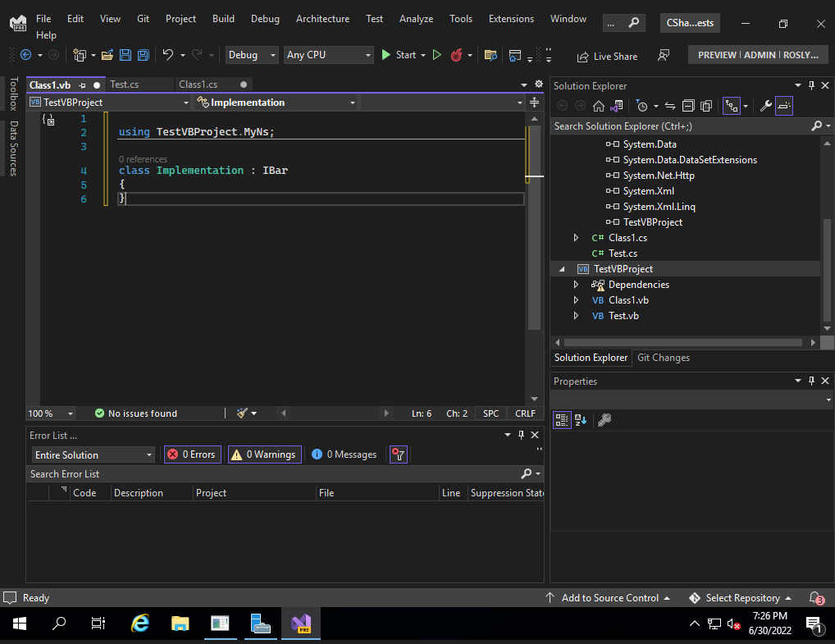
Task: Open the Toolbox side tab
Action: click(14, 94)
